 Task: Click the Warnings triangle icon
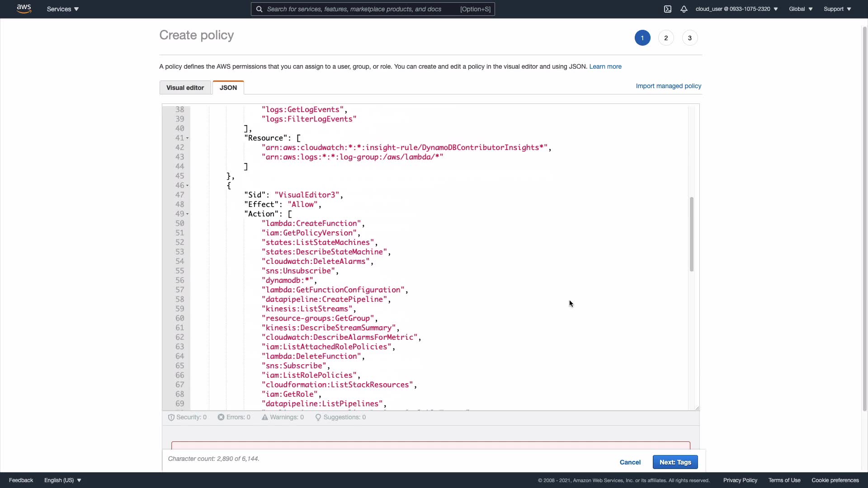tap(265, 418)
